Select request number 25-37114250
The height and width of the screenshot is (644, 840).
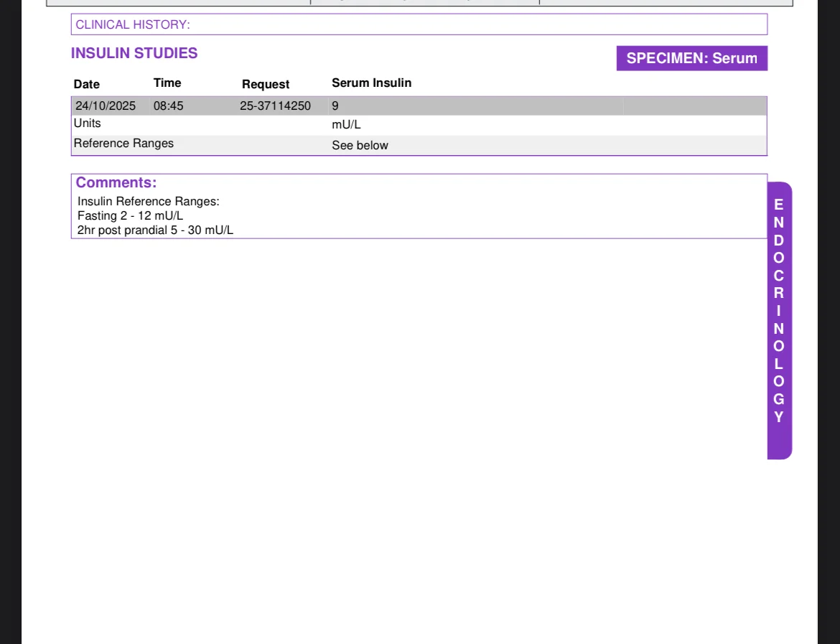pos(276,106)
